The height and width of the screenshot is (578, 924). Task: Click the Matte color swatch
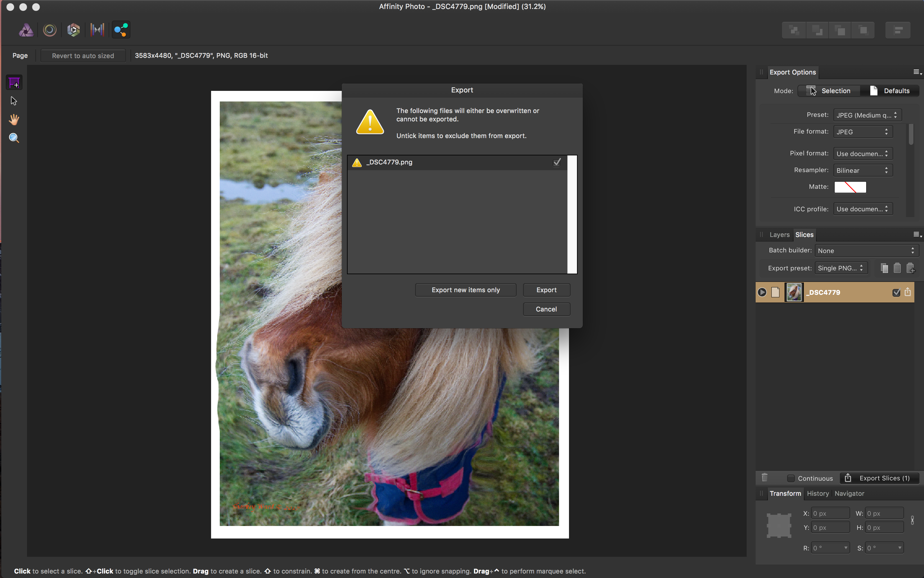point(850,187)
